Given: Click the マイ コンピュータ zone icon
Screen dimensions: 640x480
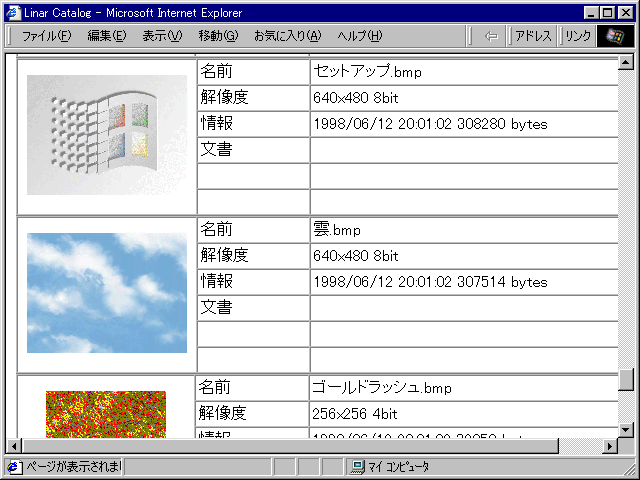Looking at the screenshot, I should coord(358,467).
